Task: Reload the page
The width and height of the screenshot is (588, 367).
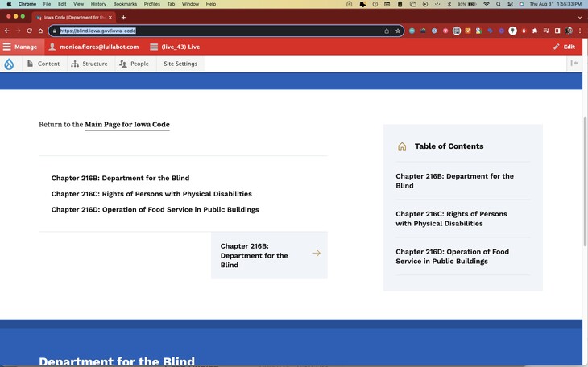Action: (x=29, y=31)
